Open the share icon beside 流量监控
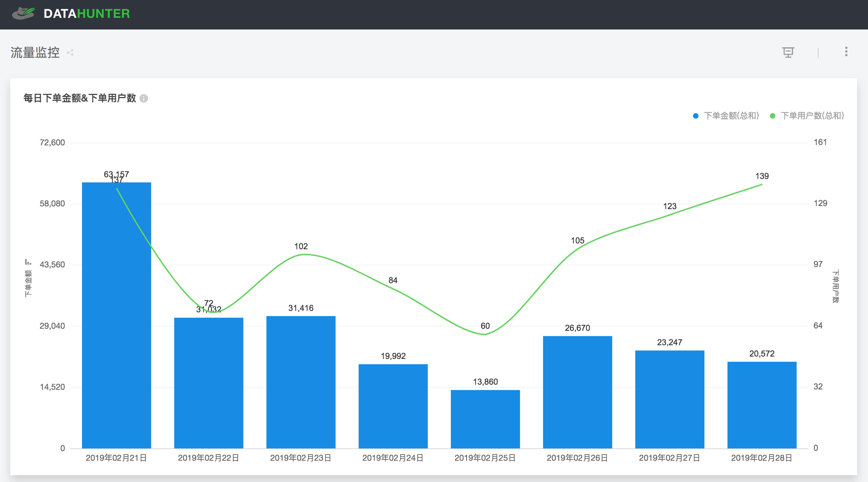This screenshot has height=482, width=868. 70,52
